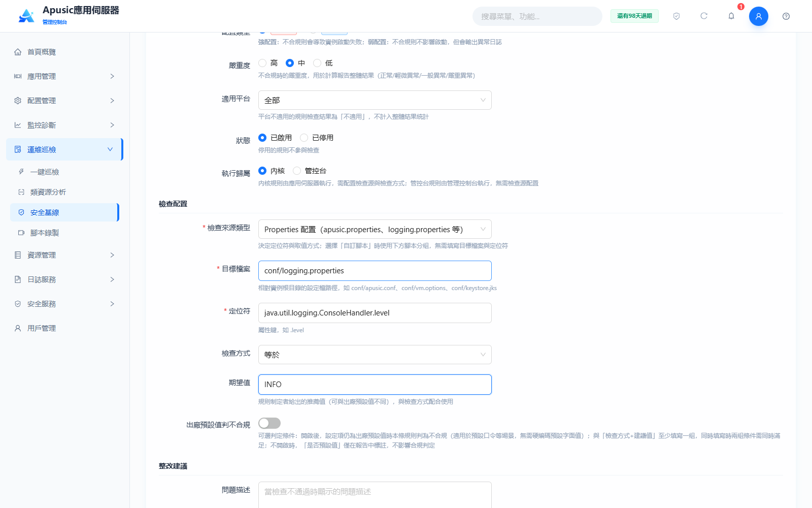This screenshot has width=812, height=508.
Task: Click the 運維巡檢 sidebar icon
Action: (x=18, y=149)
